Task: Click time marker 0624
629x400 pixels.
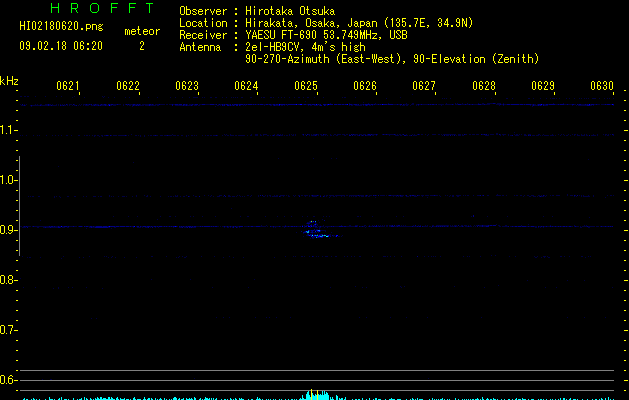Action: coord(246,86)
